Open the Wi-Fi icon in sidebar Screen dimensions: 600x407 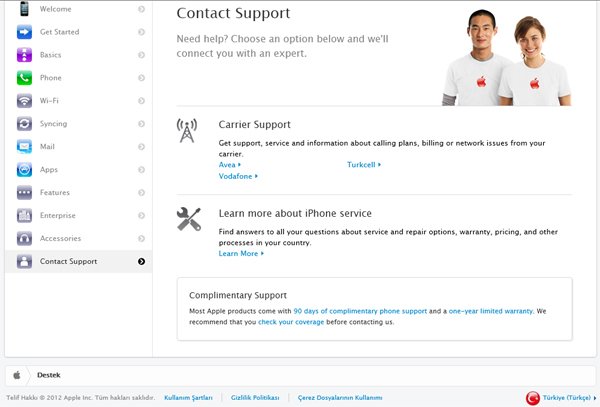24,101
